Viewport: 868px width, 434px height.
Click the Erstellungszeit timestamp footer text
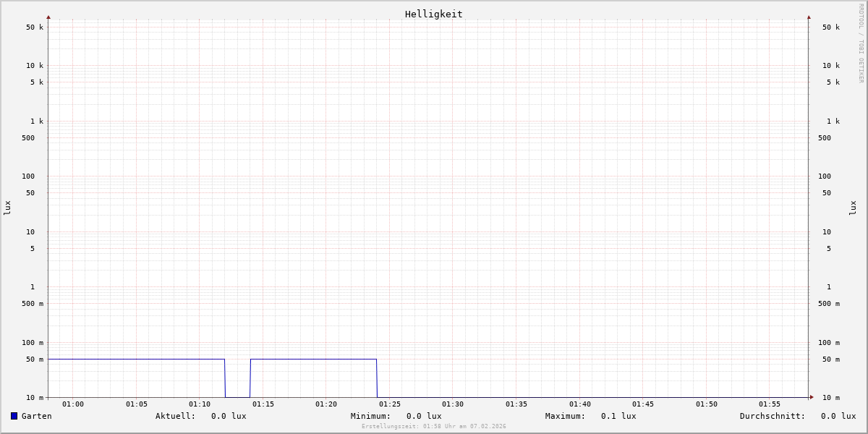(x=434, y=427)
